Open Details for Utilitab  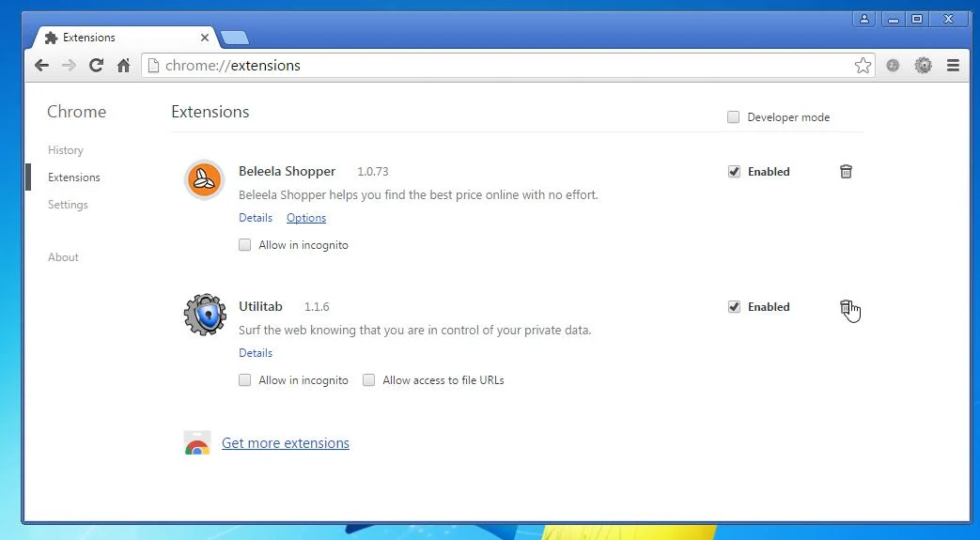point(256,352)
